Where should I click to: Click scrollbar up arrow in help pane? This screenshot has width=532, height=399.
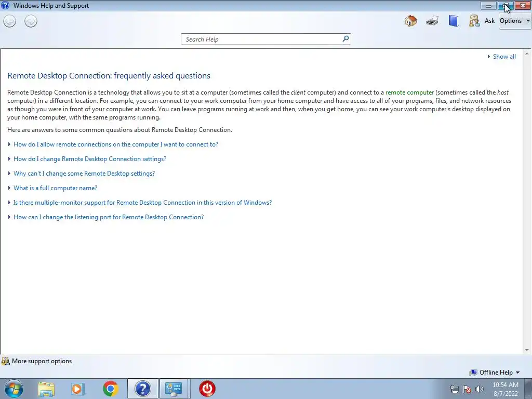click(527, 54)
